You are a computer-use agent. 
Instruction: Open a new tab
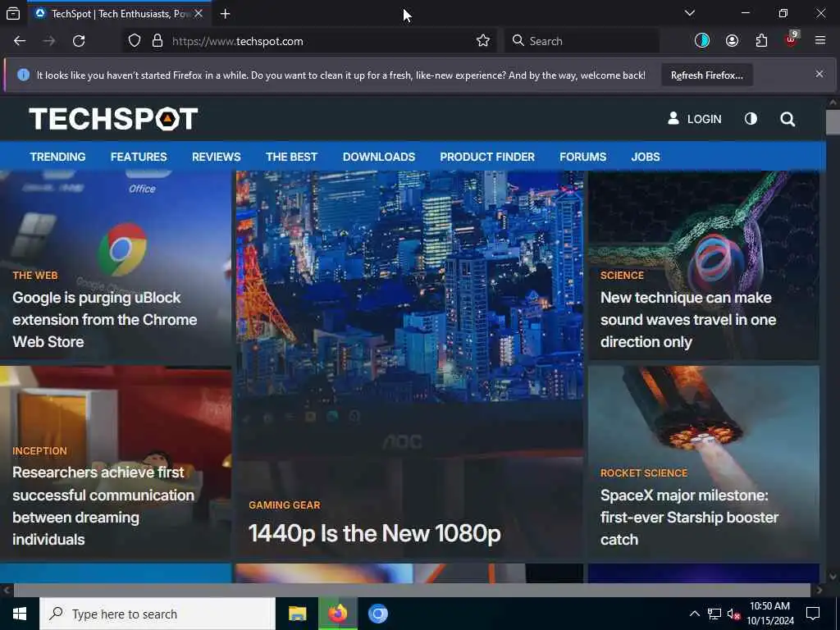225,13
